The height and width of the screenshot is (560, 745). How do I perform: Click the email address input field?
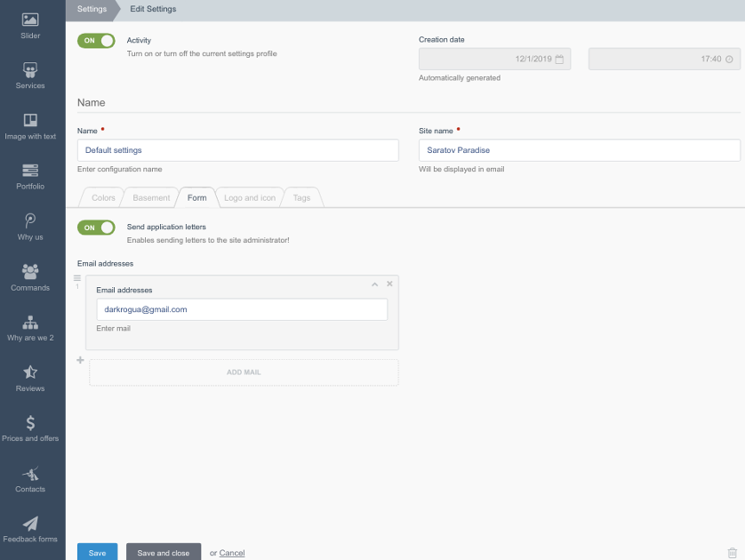coord(242,309)
